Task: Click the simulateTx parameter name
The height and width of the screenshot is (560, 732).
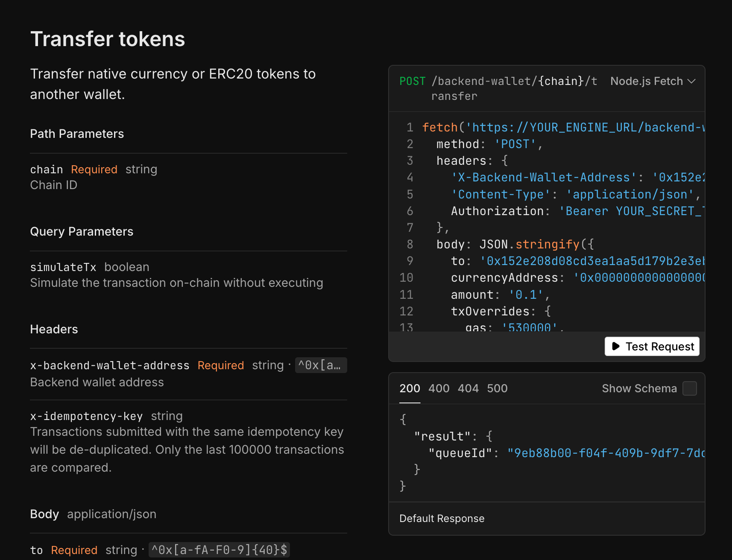Action: point(63,267)
